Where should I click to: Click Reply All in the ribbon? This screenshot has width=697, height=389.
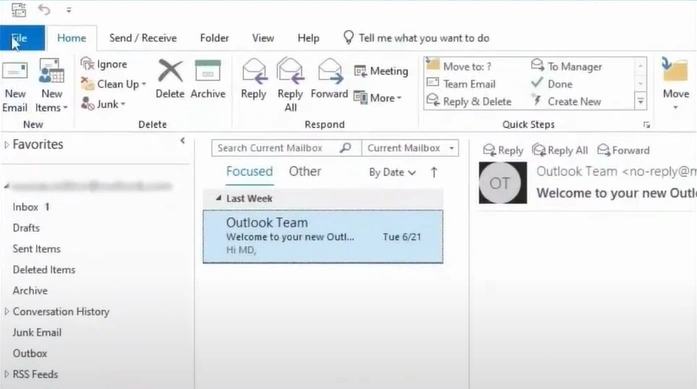(290, 85)
